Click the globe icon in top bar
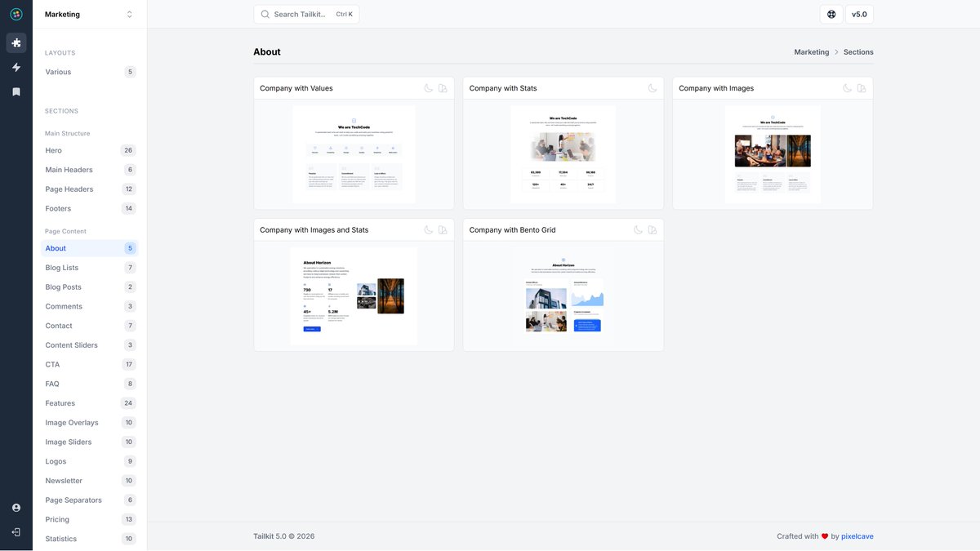 click(831, 14)
